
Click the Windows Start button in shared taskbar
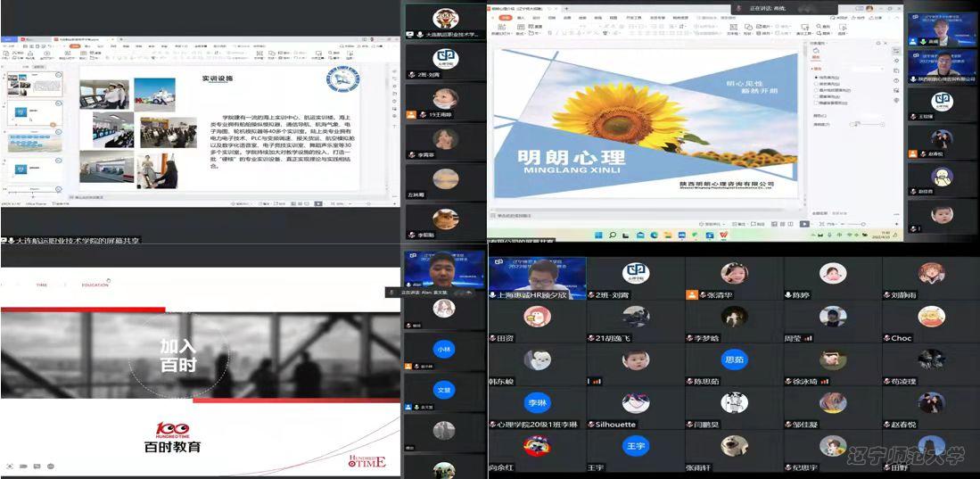pyautogui.click(x=599, y=235)
